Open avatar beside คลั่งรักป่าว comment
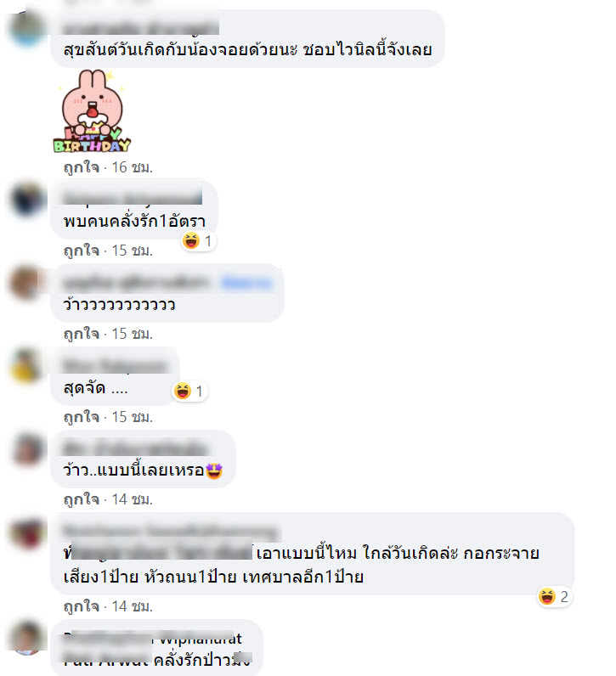Viewport: 616px width, 676px height. (28, 639)
